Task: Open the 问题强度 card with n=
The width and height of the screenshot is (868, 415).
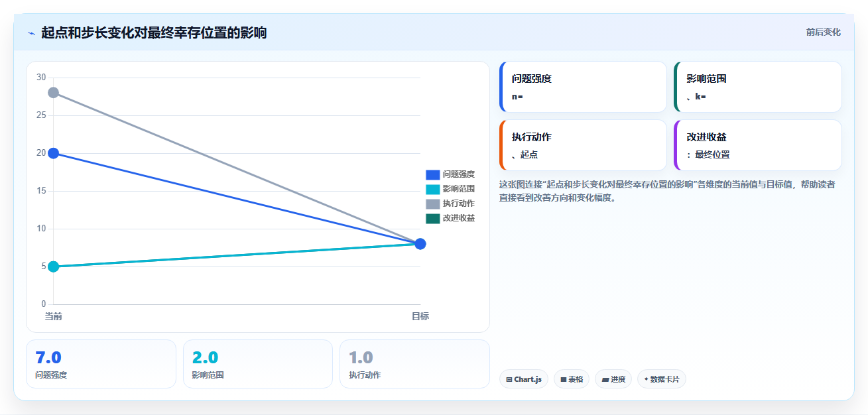Action: (x=583, y=87)
